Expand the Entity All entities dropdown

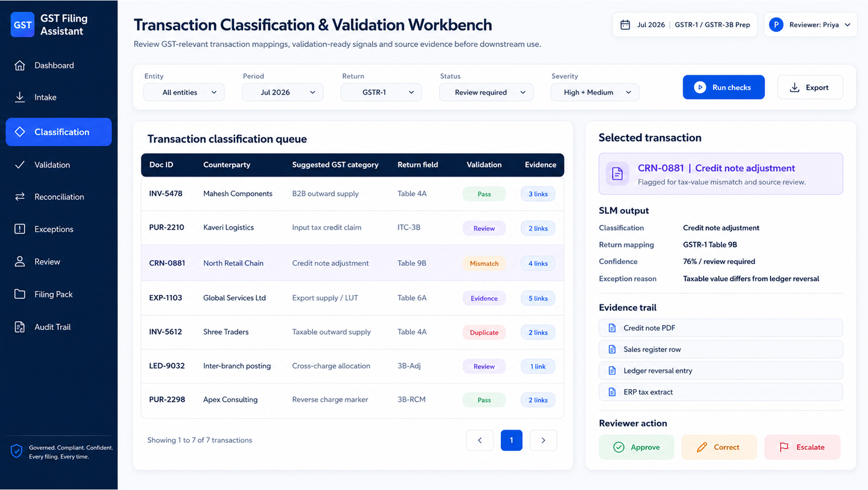coord(184,92)
